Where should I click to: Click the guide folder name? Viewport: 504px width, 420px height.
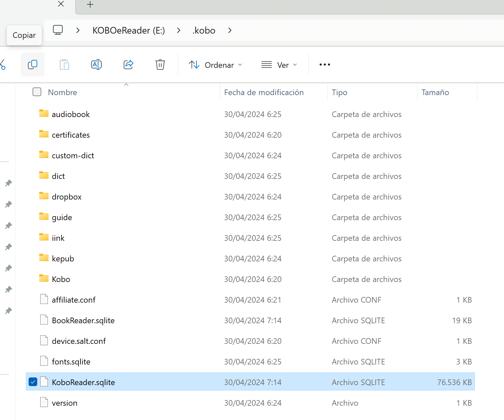tap(62, 217)
